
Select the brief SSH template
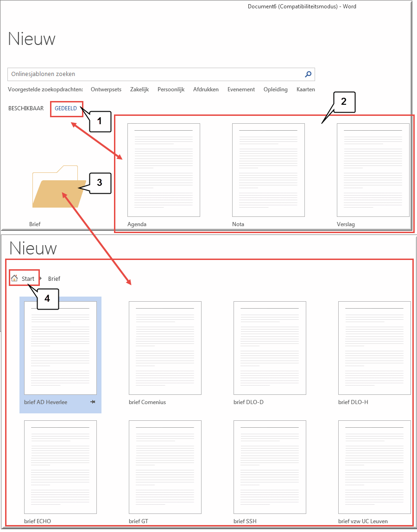tap(270, 467)
